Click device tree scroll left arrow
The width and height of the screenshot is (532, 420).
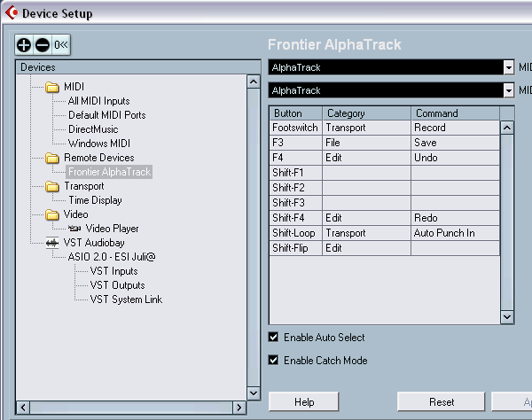click(23, 407)
